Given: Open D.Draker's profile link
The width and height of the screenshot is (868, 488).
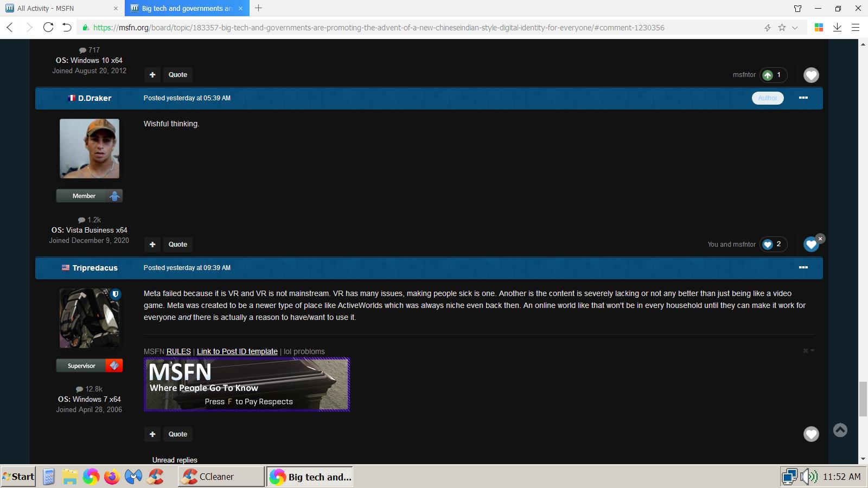Looking at the screenshot, I should 94,98.
